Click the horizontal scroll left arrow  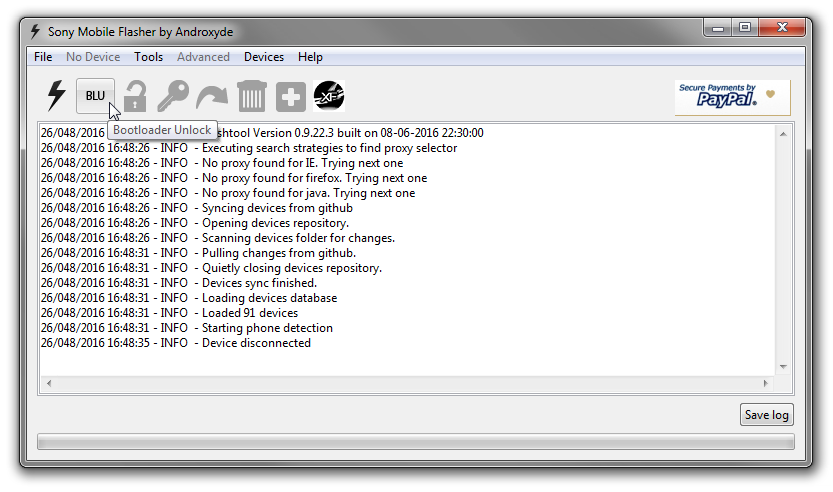pos(49,383)
